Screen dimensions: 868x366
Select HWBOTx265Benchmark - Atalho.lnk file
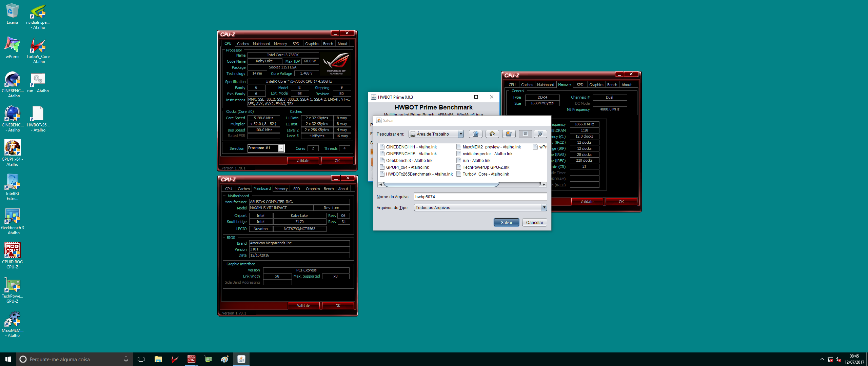point(416,174)
